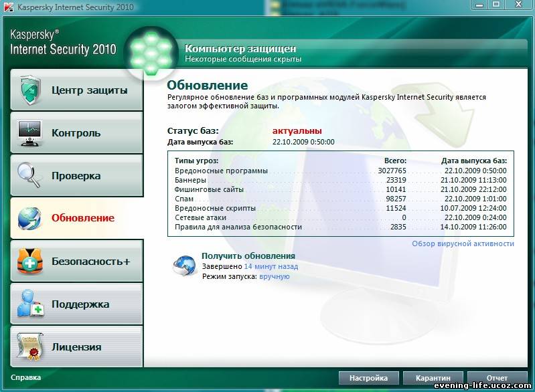Click the magnifying glass icon for Проверка
Image resolution: width=535 pixels, height=392 pixels.
click(29, 175)
